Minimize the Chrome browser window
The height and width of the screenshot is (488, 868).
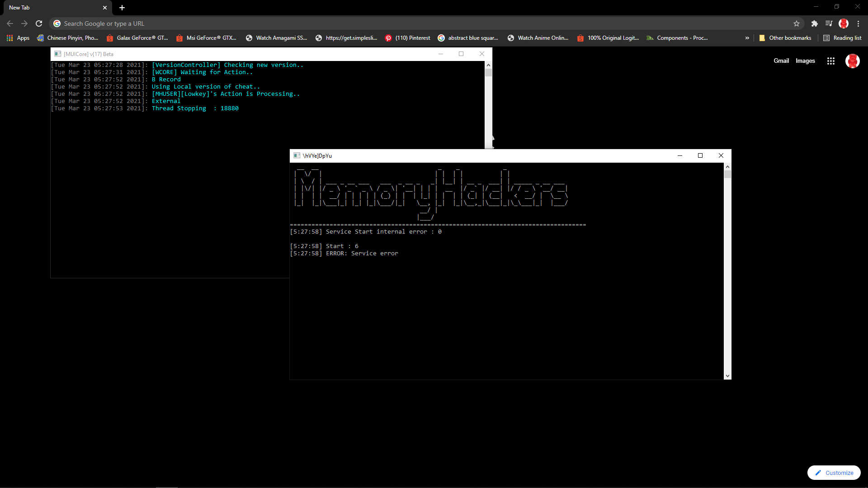coord(816,7)
